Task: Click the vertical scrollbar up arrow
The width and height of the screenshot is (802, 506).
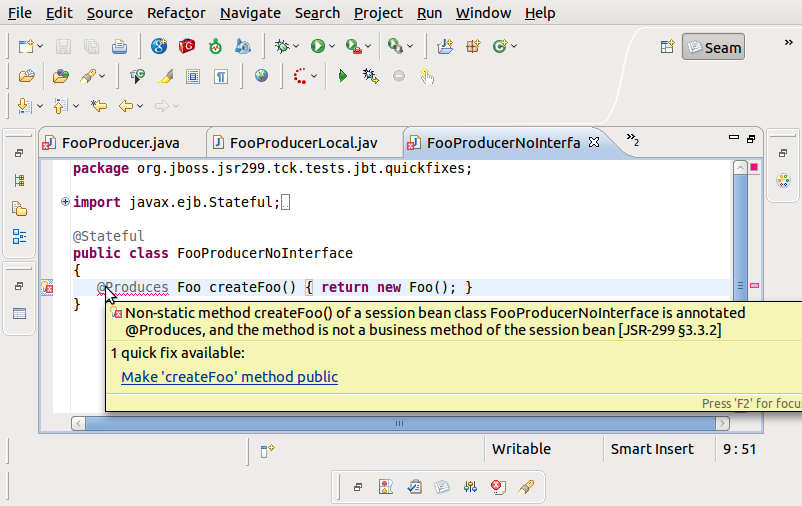Action: pyautogui.click(x=740, y=167)
